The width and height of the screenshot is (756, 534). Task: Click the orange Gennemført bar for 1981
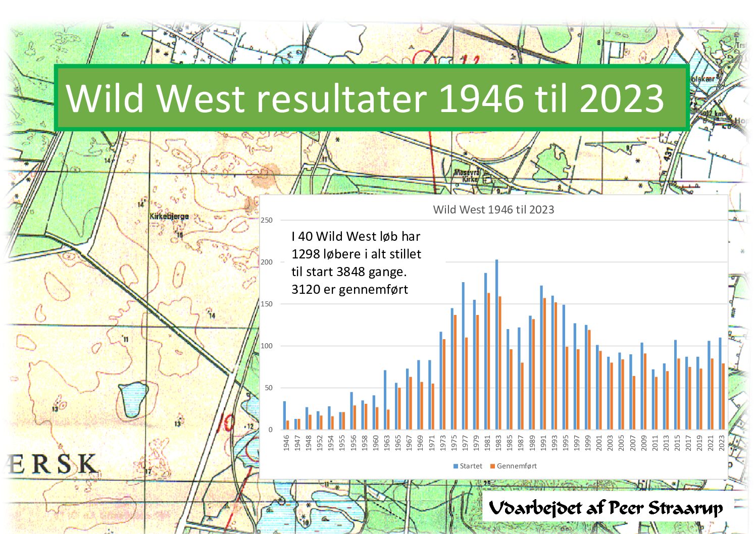488,361
